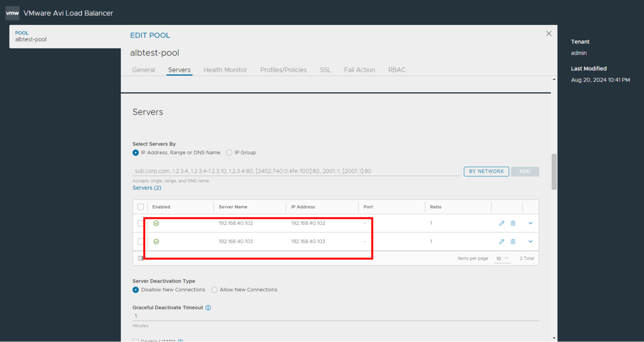Check the row checkbox for 192.168.40.103
Image resolution: width=644 pixels, height=342 pixels.
[x=141, y=242]
